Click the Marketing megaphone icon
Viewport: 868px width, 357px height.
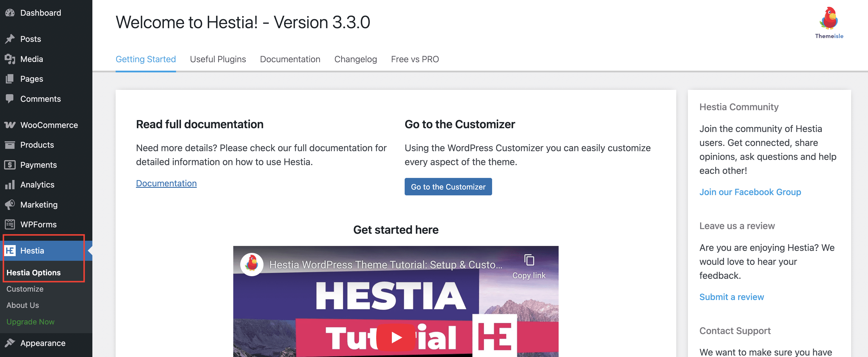coord(10,205)
